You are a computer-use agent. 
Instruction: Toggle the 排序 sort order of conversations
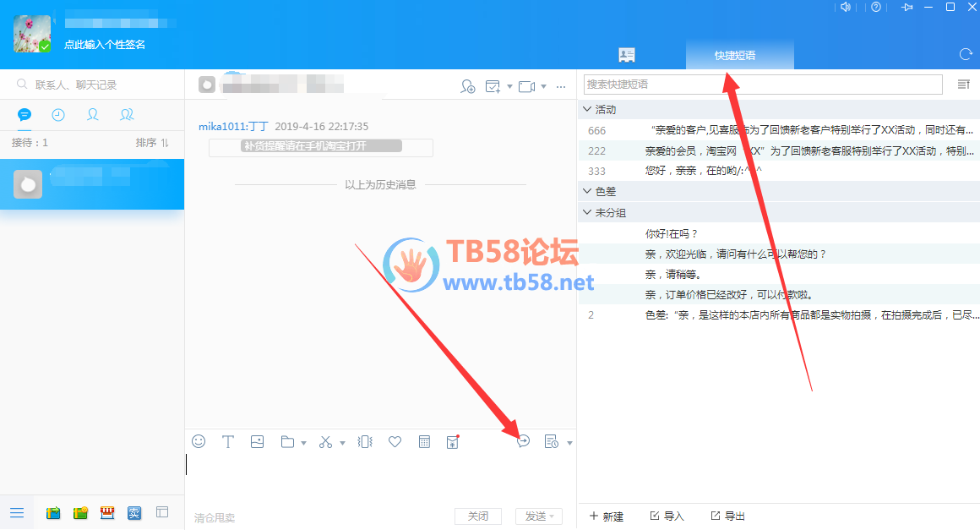(152, 143)
